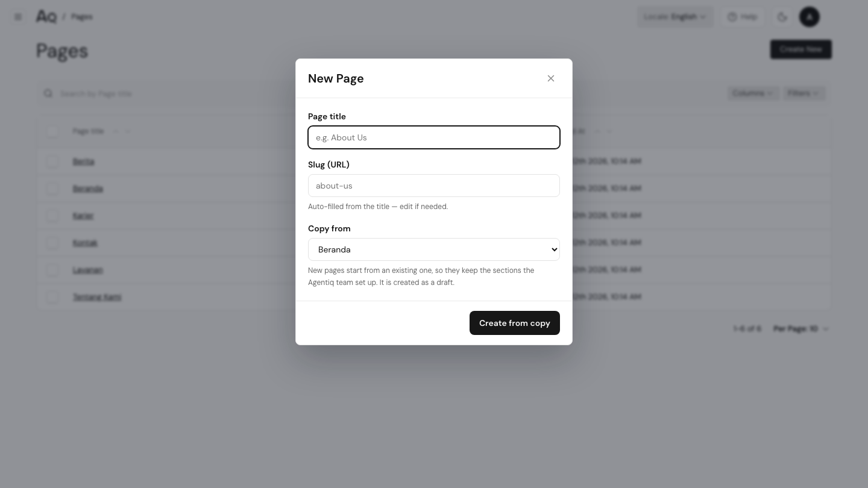Open the Filters menu
Viewport: 868px width, 488px height.
pos(804,93)
